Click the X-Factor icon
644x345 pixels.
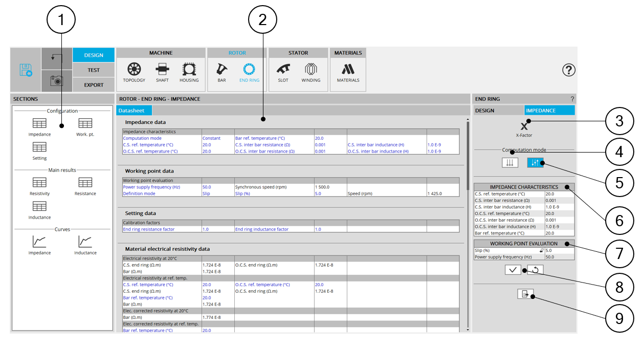[524, 127]
